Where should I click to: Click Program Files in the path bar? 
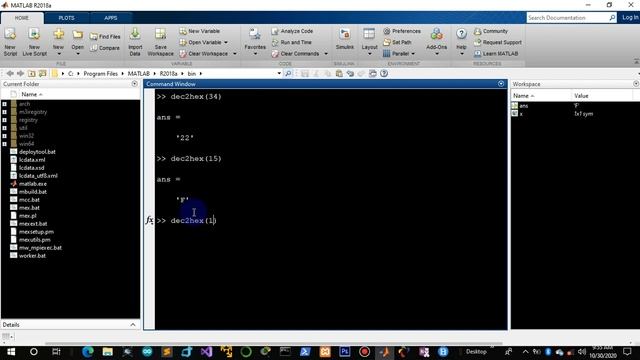coord(100,73)
